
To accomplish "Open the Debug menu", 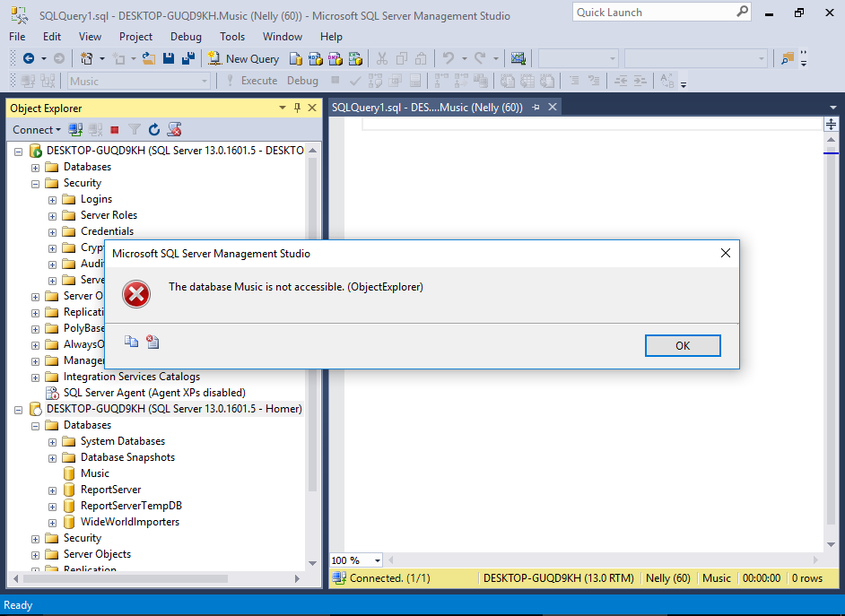I will coord(186,37).
